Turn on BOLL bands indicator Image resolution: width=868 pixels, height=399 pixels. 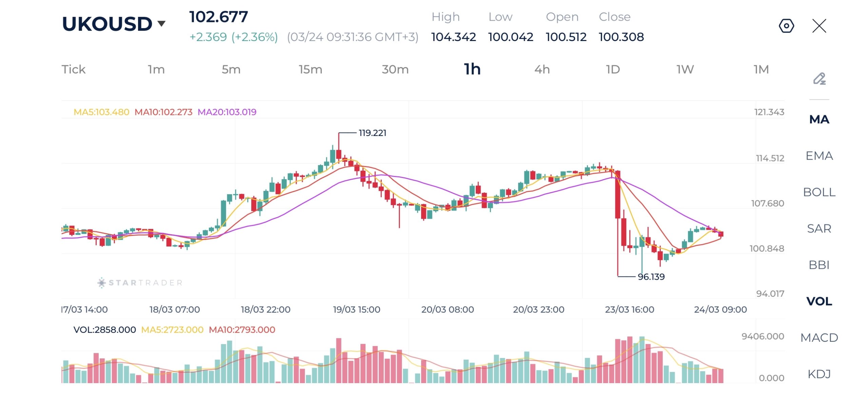pos(819,192)
